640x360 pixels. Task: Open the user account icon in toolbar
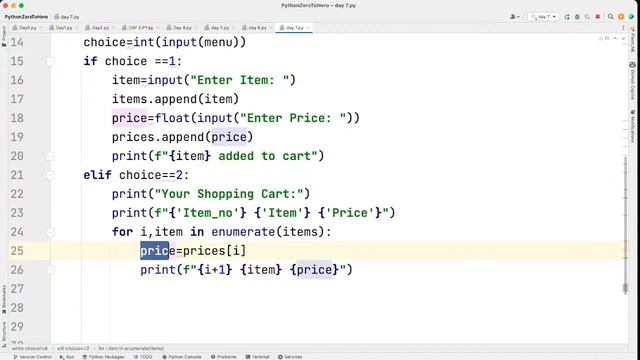tap(514, 17)
